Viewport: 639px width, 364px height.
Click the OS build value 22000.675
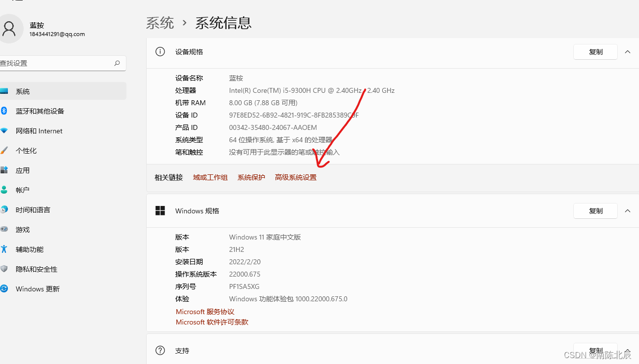click(244, 274)
